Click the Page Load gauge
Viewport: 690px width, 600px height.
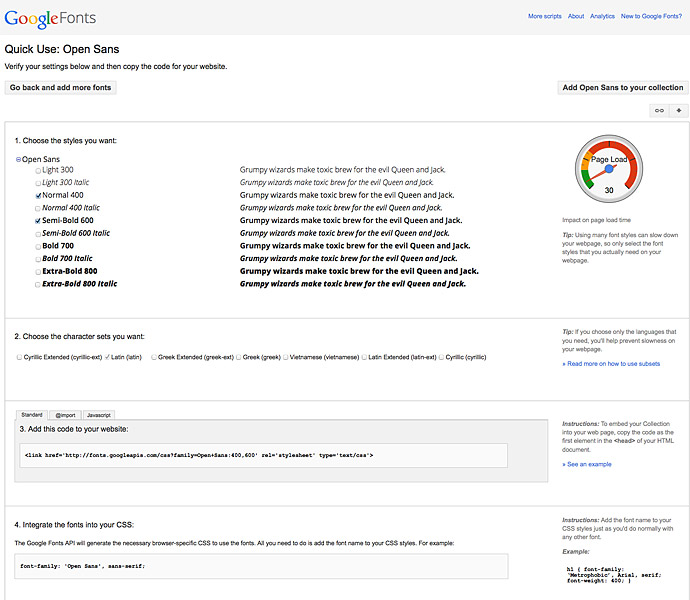click(x=609, y=169)
